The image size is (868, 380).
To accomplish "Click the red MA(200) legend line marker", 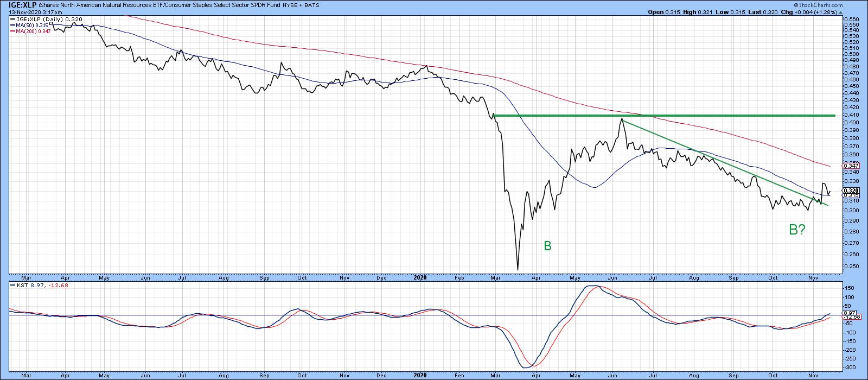I will click(12, 32).
